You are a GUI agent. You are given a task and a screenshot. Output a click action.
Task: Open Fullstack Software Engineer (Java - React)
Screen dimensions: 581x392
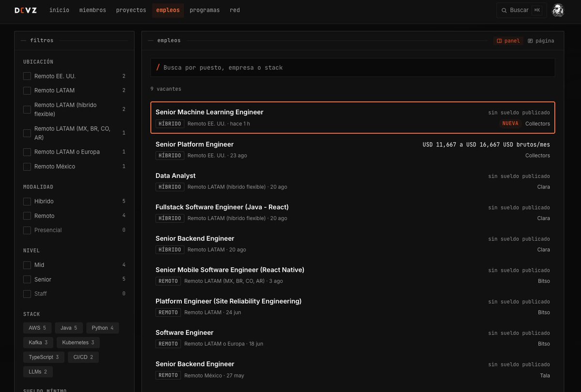352,212
